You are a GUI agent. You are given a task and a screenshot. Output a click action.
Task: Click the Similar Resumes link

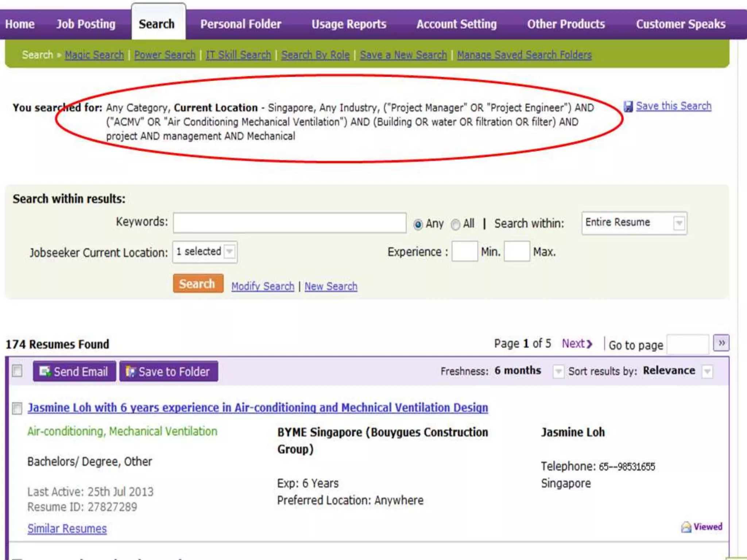tap(67, 528)
